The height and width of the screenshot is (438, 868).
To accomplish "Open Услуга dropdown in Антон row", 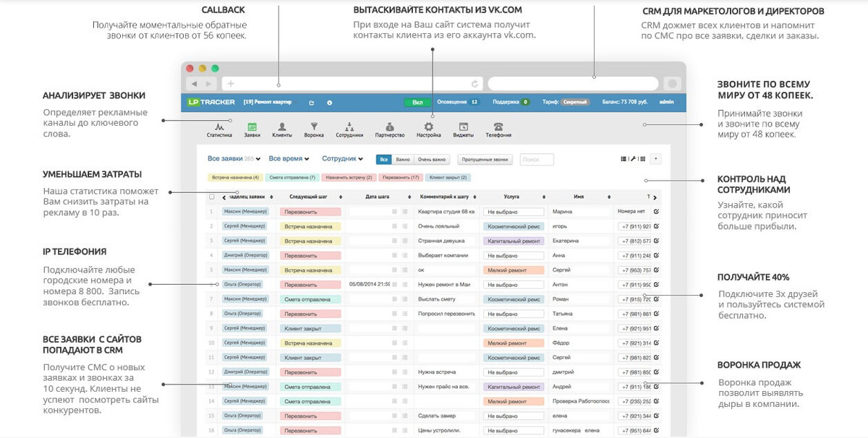I will click(514, 284).
